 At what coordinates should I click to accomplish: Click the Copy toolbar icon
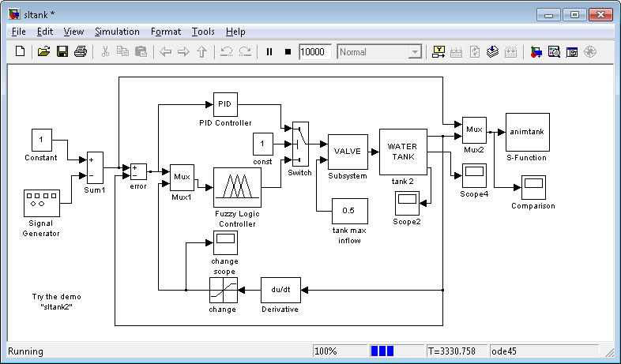coord(122,52)
